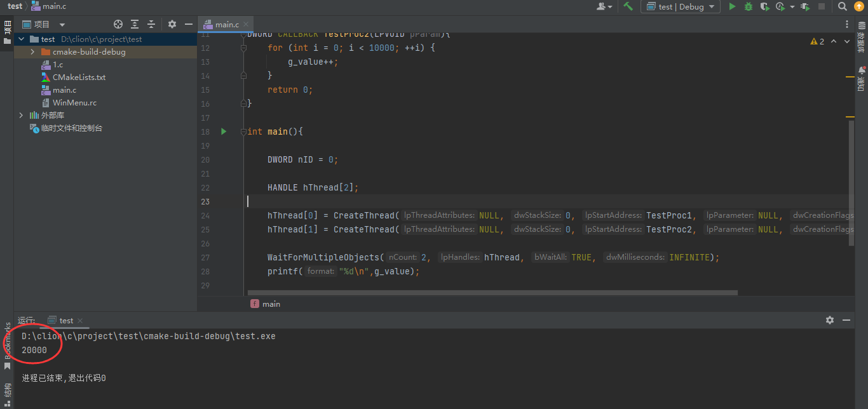Image resolution: width=868 pixels, height=409 pixels.
Task: Select opened file crosshair icon in project panel
Action: point(118,24)
